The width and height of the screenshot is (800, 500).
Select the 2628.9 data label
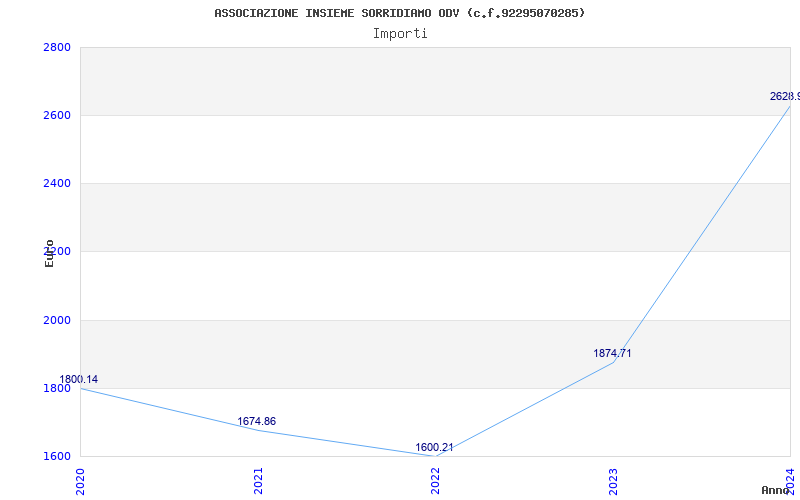(x=785, y=96)
